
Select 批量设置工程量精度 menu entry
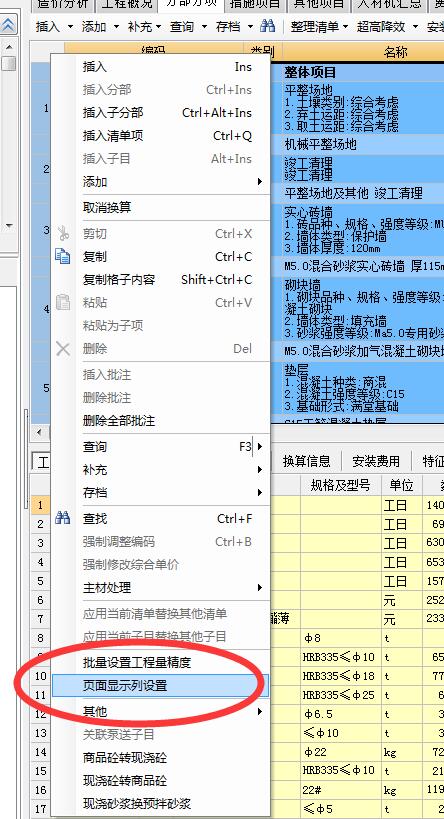pos(160,662)
